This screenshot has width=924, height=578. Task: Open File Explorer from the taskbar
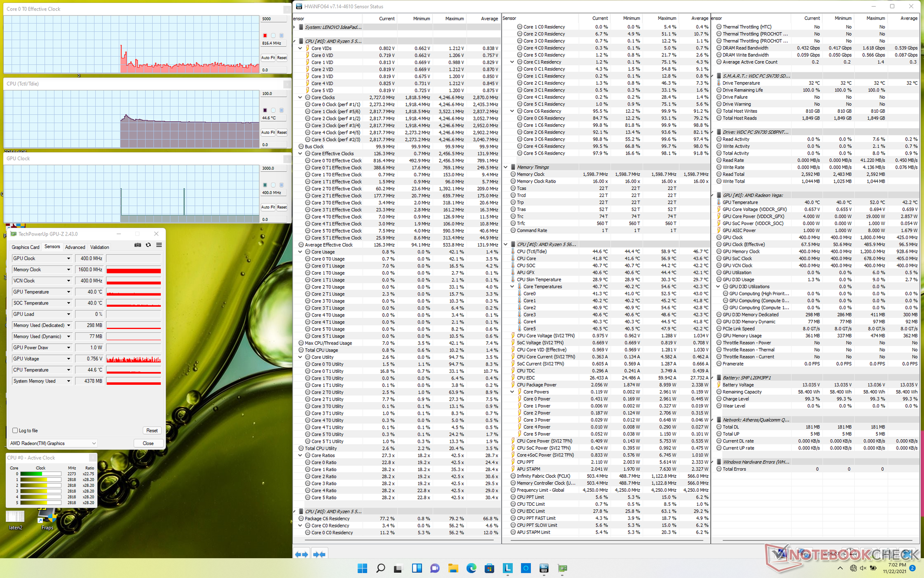[453, 568]
